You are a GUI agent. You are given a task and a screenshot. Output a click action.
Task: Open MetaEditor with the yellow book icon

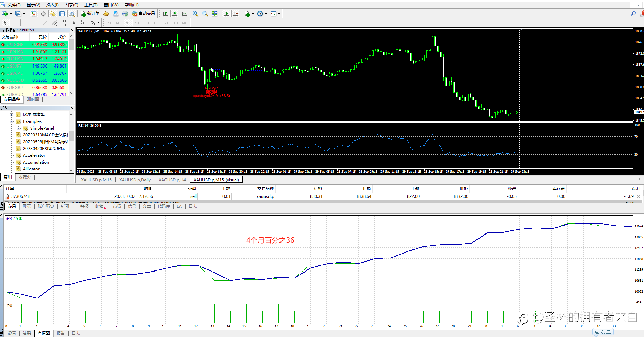click(x=106, y=14)
